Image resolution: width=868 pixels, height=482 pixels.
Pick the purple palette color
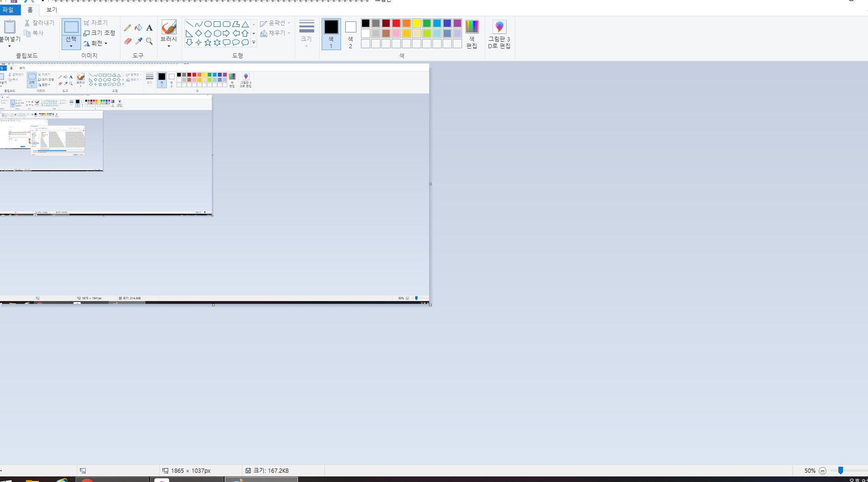[457, 23]
